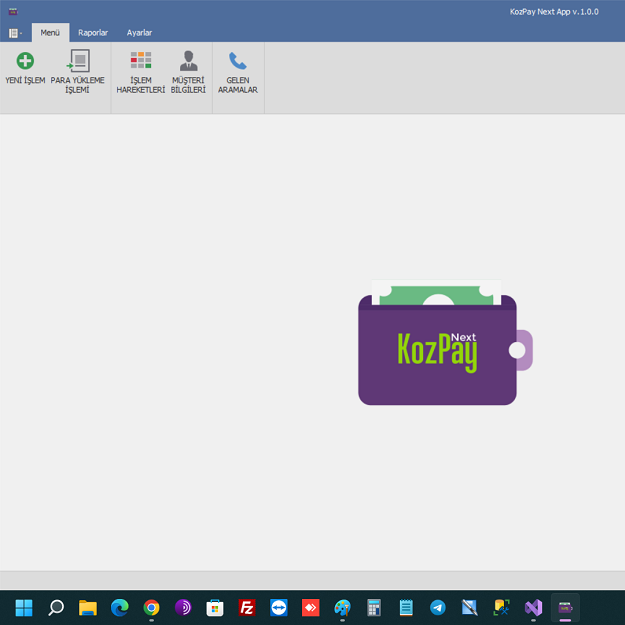
Task: Open PARA YÜKLEME İŞLEMİ from the ribbon
Action: tap(77, 72)
